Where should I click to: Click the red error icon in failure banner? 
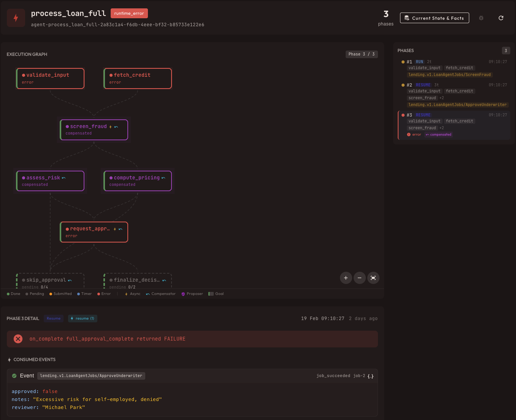[18, 339]
